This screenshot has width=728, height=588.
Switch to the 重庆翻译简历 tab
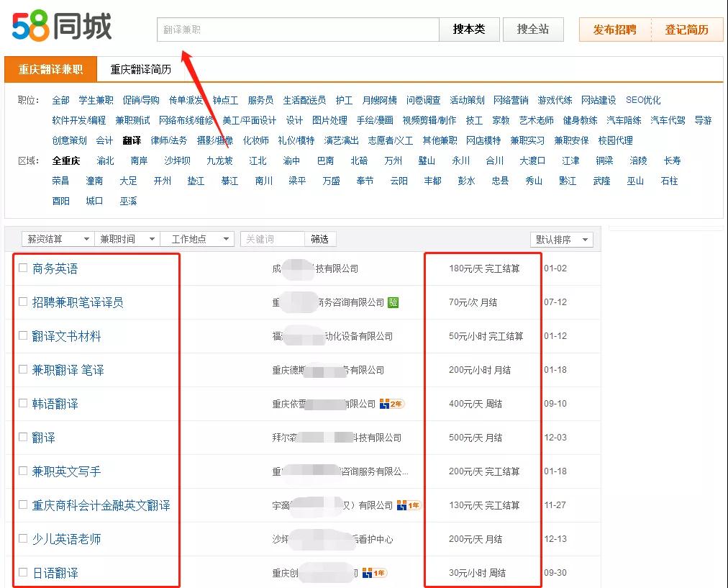click(x=140, y=70)
